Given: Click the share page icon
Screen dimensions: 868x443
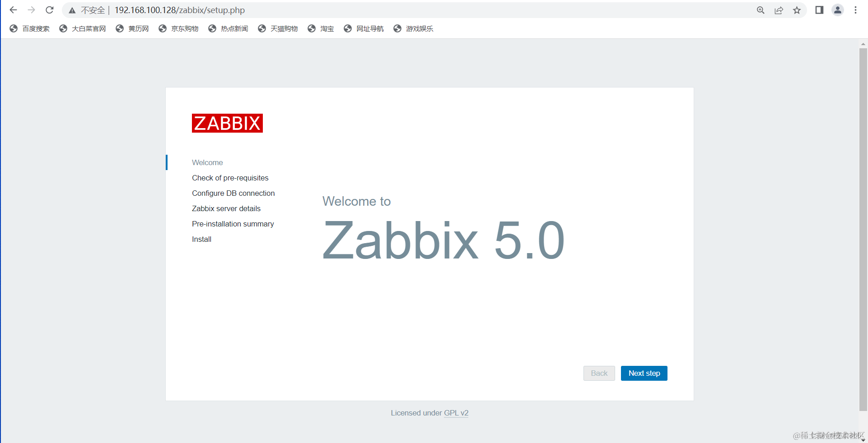Looking at the screenshot, I should coord(779,10).
